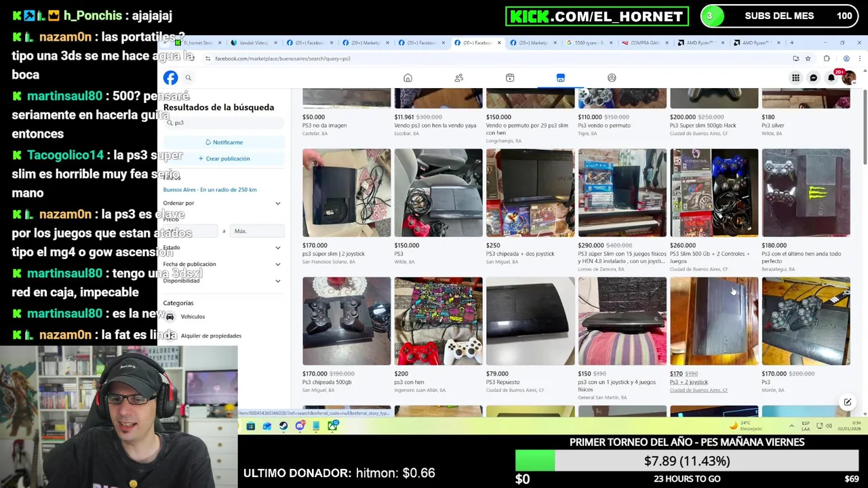Open $170.000 Ps3 Morón listing photo
The height and width of the screenshot is (488, 868).
pyautogui.click(x=806, y=321)
